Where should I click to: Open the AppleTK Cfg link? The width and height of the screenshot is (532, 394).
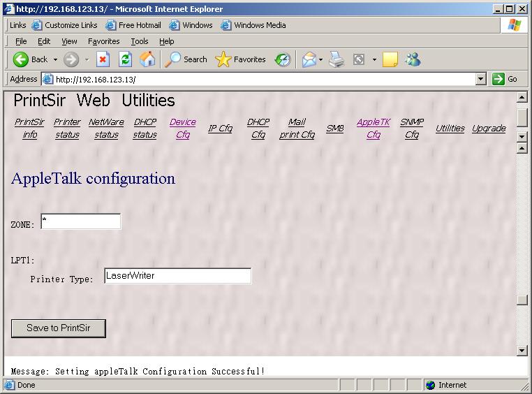pos(374,129)
